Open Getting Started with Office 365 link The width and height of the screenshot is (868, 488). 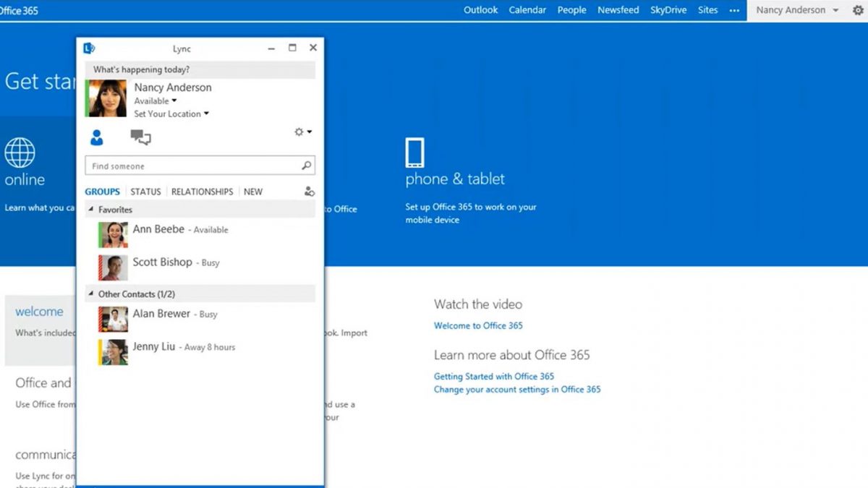pos(494,376)
